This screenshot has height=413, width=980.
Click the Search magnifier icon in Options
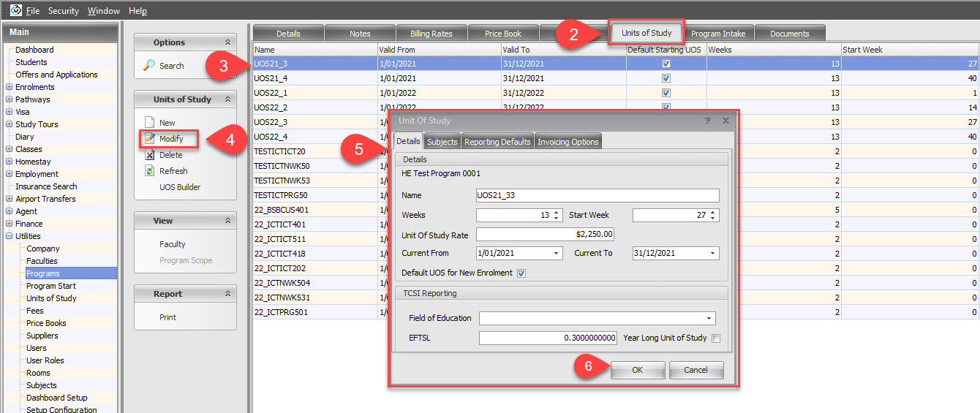tap(148, 66)
